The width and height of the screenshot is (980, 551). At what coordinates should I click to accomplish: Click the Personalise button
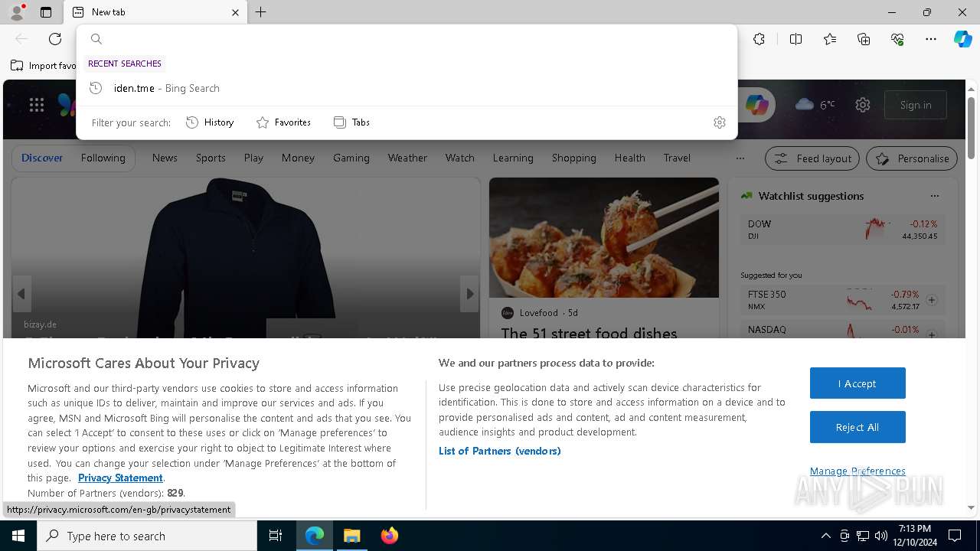[x=912, y=158]
